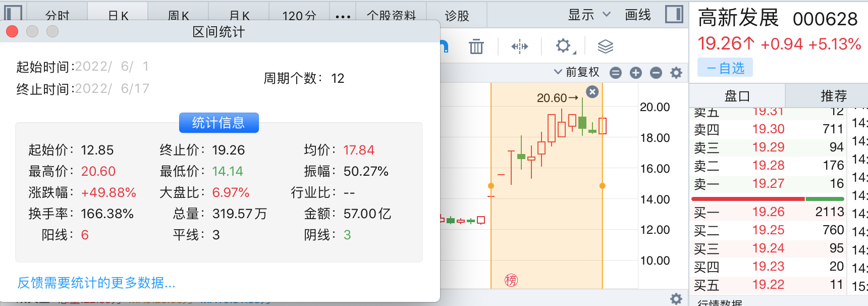Viewport: 868px width, 306px height.
Task: Open the more periods ellipsis menu
Action: pos(343,16)
